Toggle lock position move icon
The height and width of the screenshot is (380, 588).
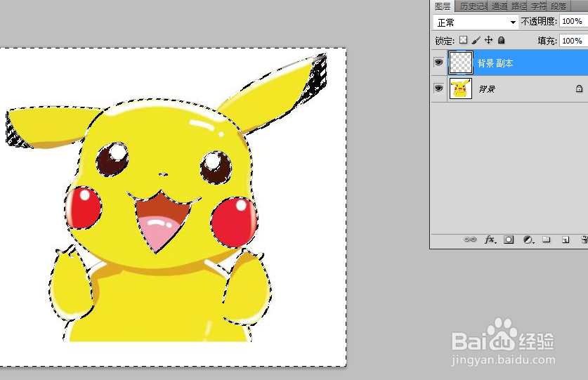click(489, 40)
